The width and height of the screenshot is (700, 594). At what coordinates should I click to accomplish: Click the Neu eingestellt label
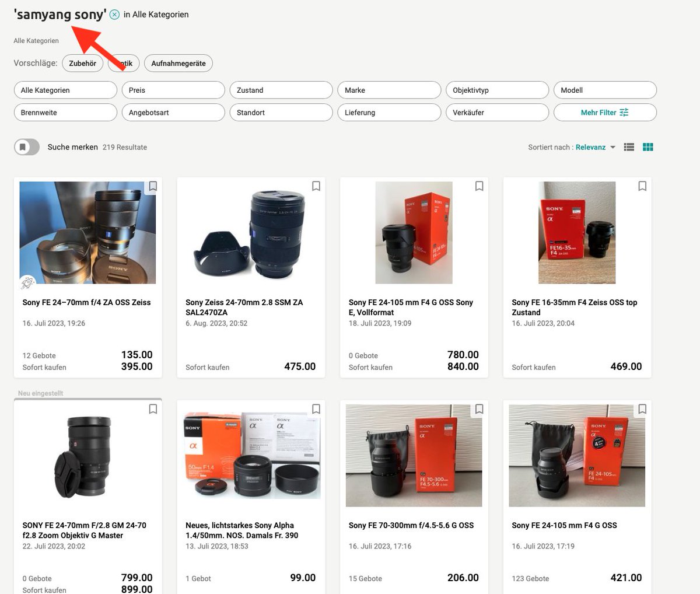coord(40,393)
